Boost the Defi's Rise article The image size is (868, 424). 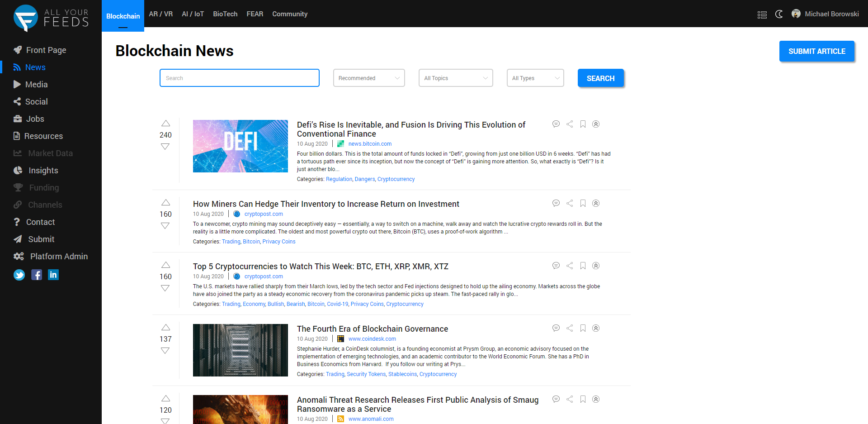point(596,124)
